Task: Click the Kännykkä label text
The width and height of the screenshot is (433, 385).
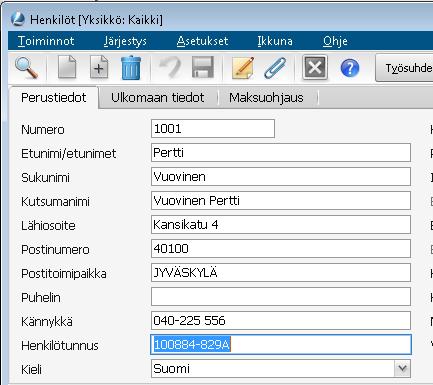Action: [x=47, y=322]
